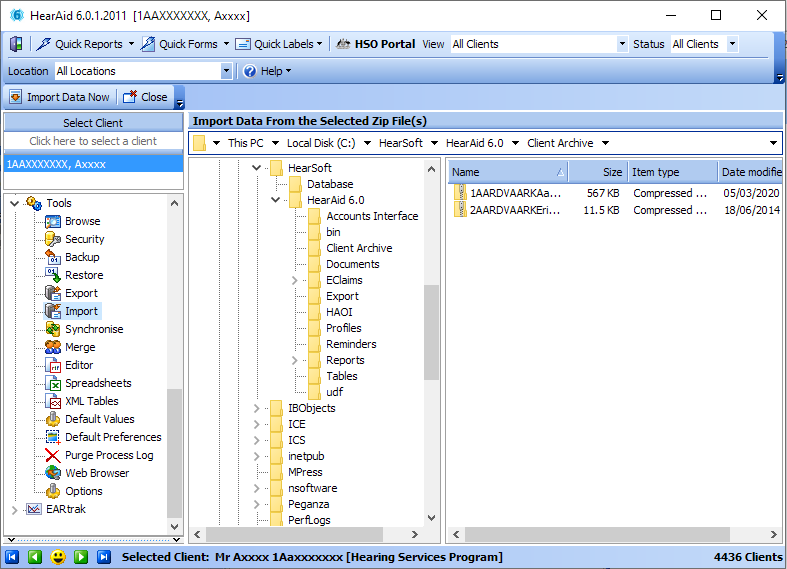Screen dimensions: 787x569
Task: Click Purge Process Log red X
Action: (x=53, y=456)
